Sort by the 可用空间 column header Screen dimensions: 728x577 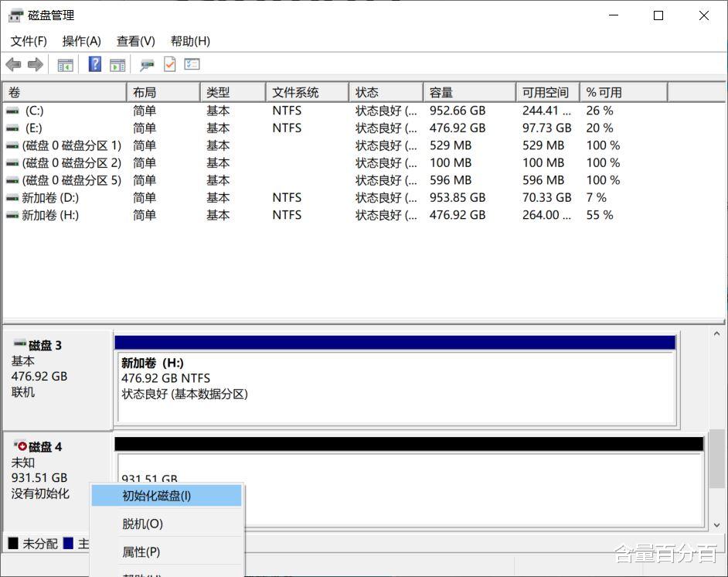(548, 93)
